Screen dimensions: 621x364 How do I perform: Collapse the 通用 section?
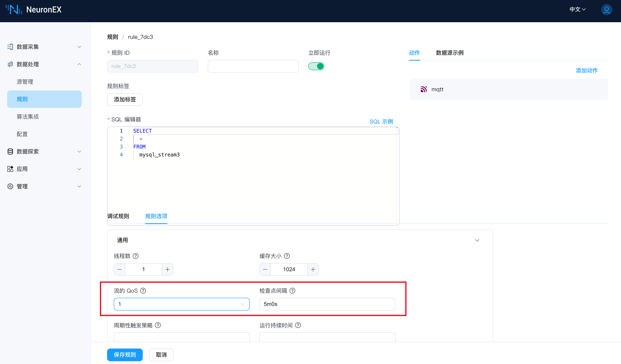coord(477,240)
